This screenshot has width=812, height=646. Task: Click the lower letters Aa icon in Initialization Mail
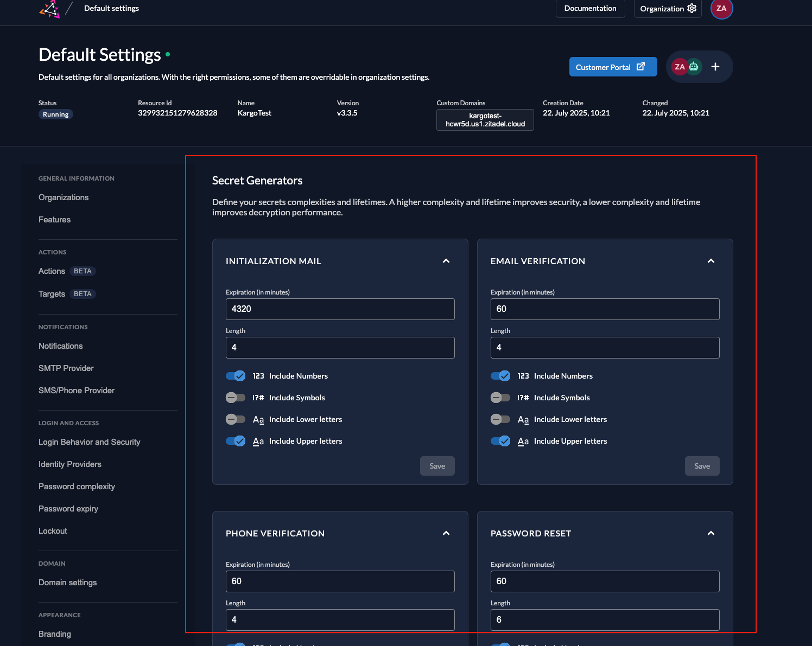click(258, 419)
